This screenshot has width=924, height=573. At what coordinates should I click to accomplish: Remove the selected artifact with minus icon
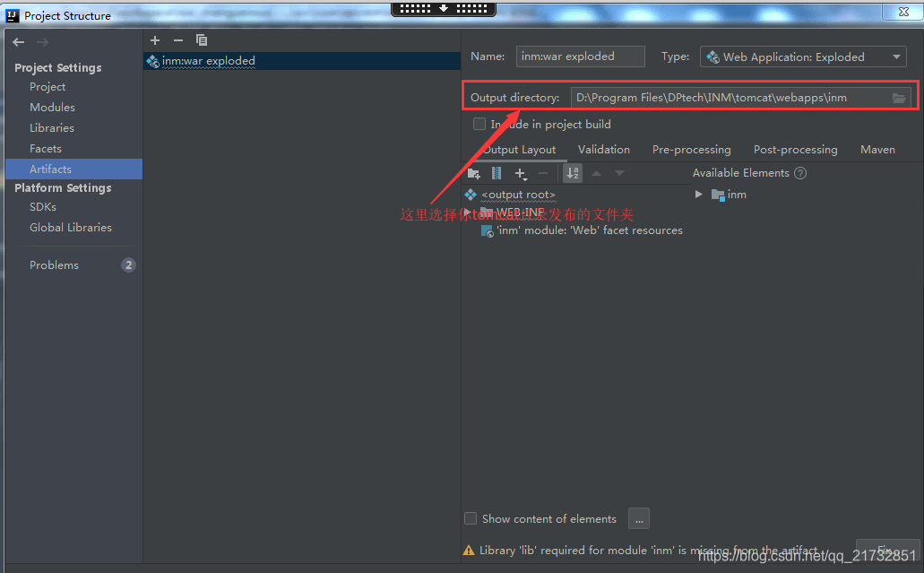pyautogui.click(x=178, y=40)
